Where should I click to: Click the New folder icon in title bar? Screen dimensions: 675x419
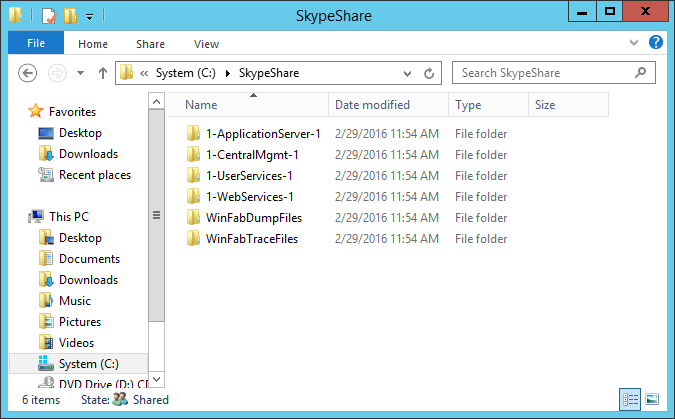[70, 16]
